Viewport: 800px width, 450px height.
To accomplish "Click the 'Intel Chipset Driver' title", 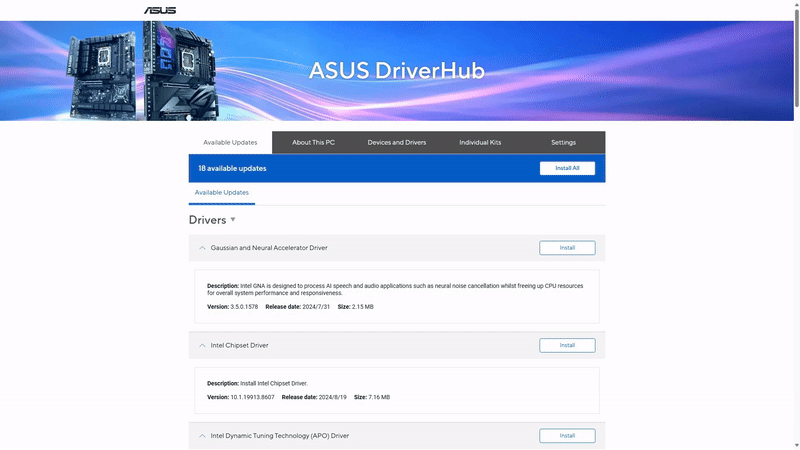I will click(x=239, y=345).
